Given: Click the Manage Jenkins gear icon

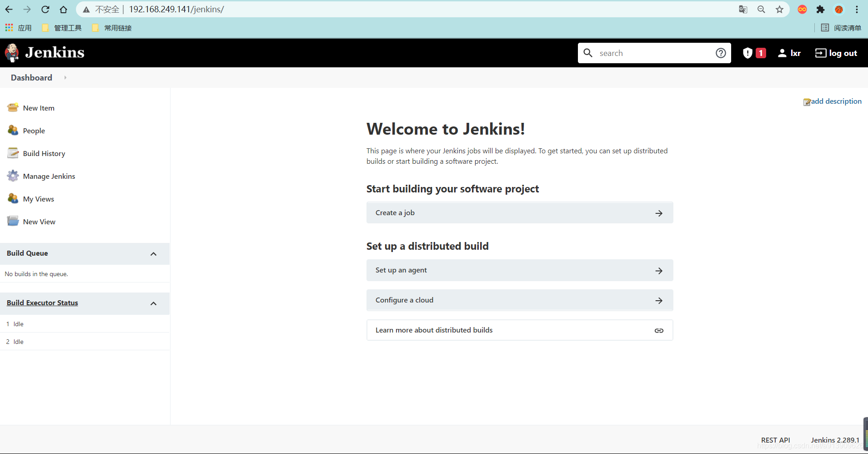Looking at the screenshot, I should coord(13,176).
